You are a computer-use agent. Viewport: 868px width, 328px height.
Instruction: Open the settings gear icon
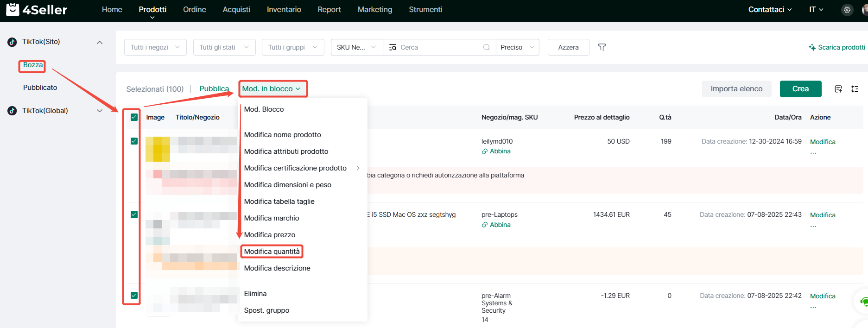click(x=847, y=10)
